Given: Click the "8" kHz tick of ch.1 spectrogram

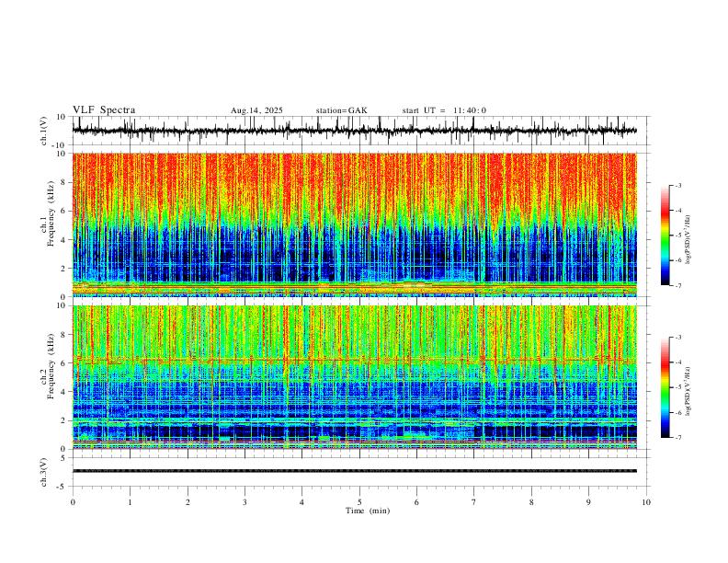Looking at the screenshot, I should (64, 182).
